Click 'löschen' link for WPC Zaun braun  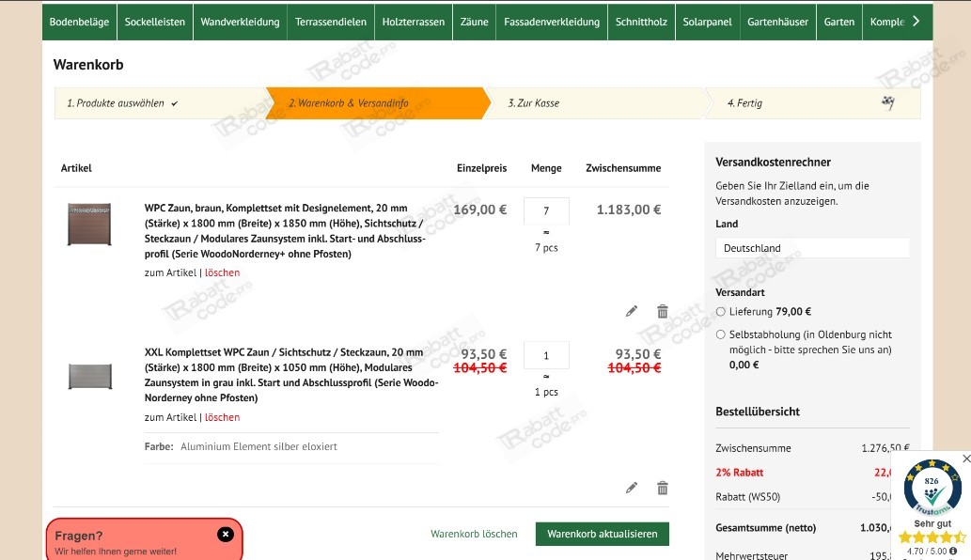[x=223, y=272]
